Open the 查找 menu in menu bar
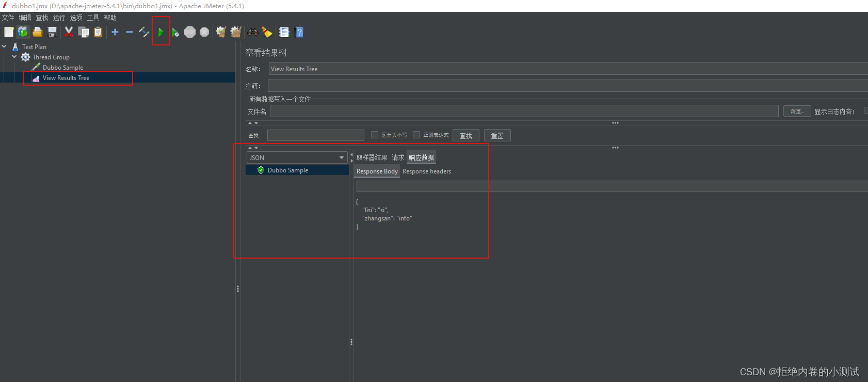The image size is (868, 382). pos(42,18)
